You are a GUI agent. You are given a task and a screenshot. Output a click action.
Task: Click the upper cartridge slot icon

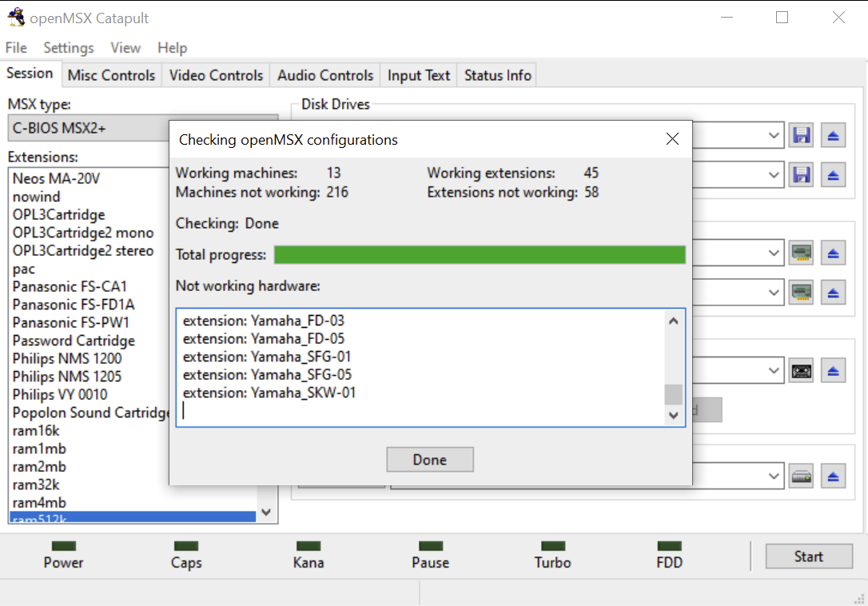[x=801, y=253]
